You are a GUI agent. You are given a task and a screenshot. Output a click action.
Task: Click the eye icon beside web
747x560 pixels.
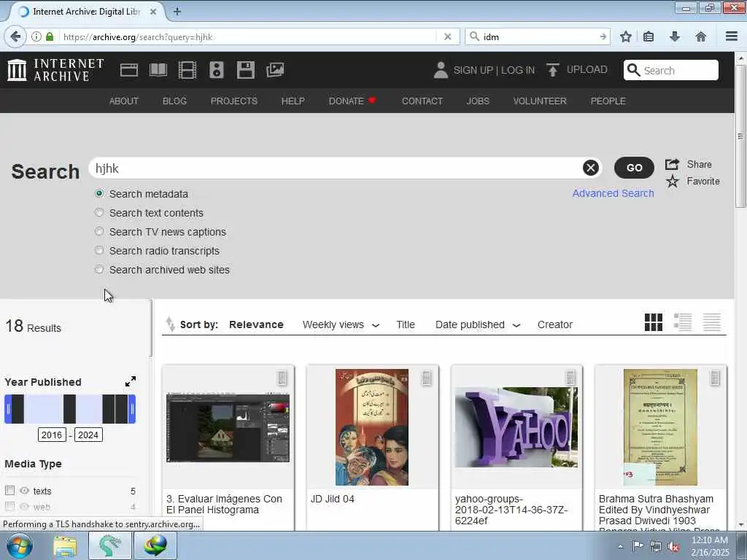(24, 507)
